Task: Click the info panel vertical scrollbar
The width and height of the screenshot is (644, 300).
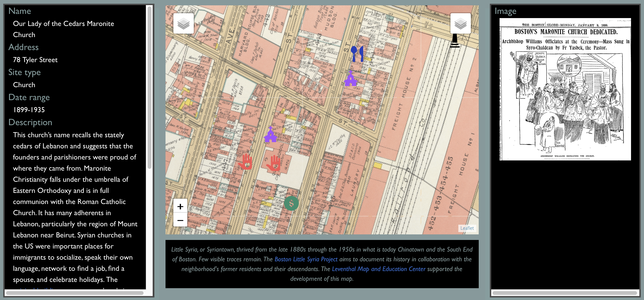Action: (x=149, y=88)
